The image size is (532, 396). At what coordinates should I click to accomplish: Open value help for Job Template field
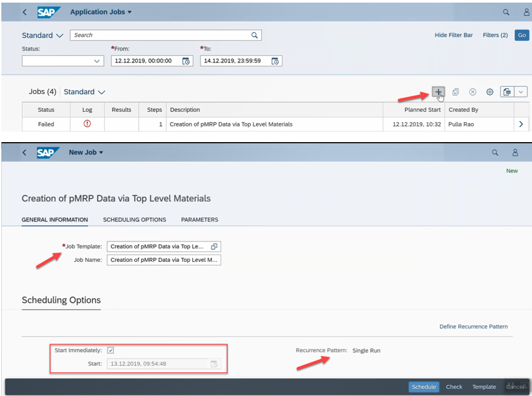[x=214, y=247]
